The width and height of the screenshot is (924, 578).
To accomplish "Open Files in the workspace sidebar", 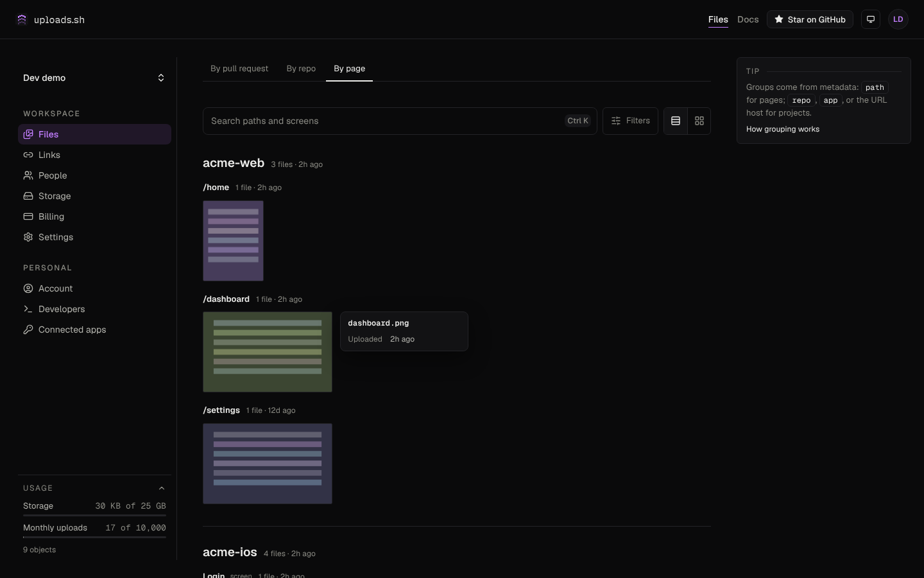I will tap(94, 134).
